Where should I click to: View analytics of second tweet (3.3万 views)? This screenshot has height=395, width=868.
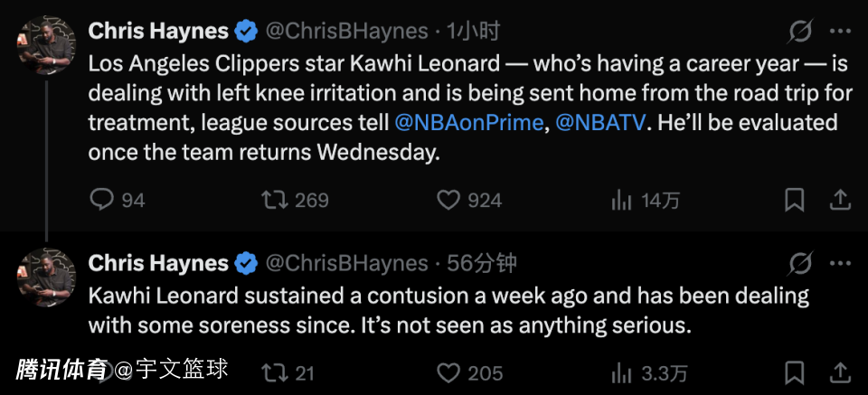coord(621,372)
